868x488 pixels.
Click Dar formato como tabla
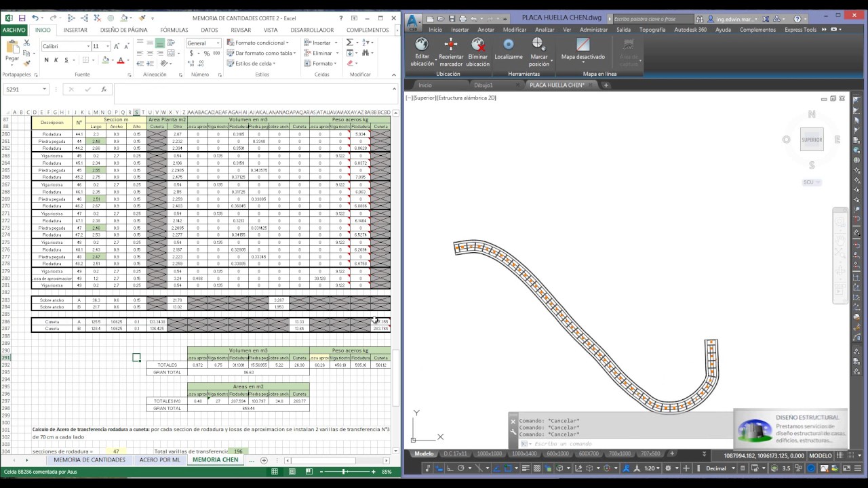tap(261, 53)
